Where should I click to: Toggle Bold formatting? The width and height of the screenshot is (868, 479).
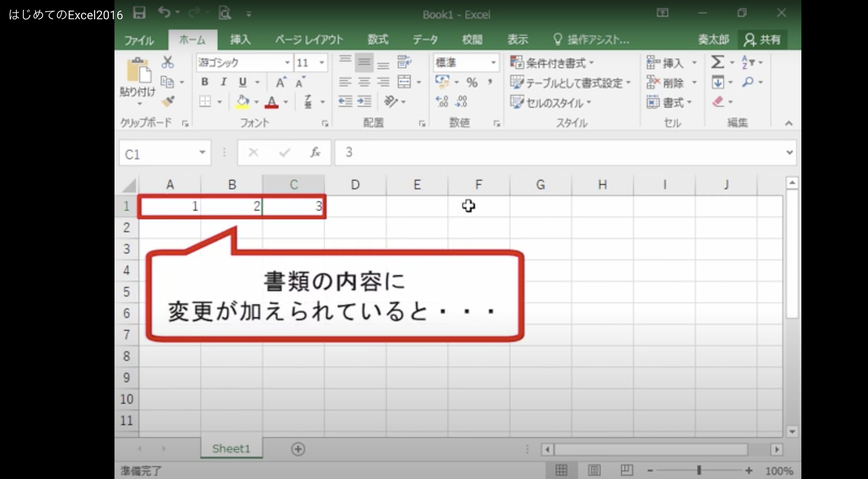click(x=205, y=82)
